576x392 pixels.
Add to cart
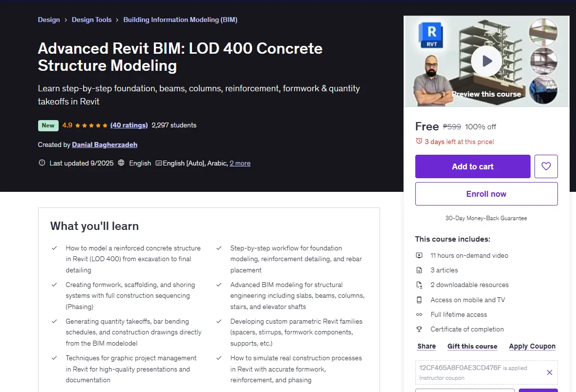coord(473,166)
